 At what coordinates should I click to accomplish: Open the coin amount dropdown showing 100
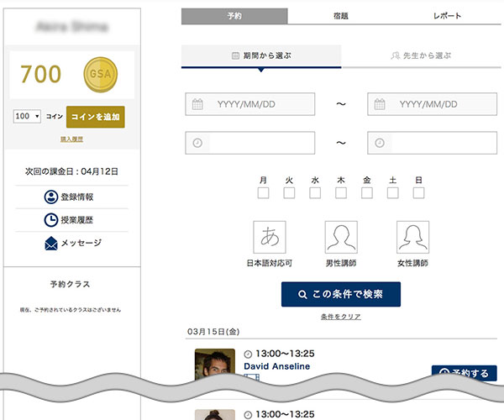click(27, 117)
